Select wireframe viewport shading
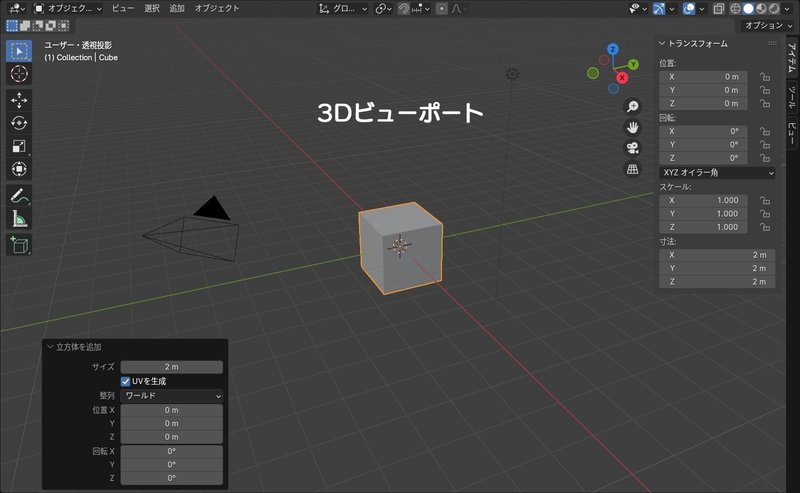Viewport: 800px width, 493px height. tap(735, 9)
